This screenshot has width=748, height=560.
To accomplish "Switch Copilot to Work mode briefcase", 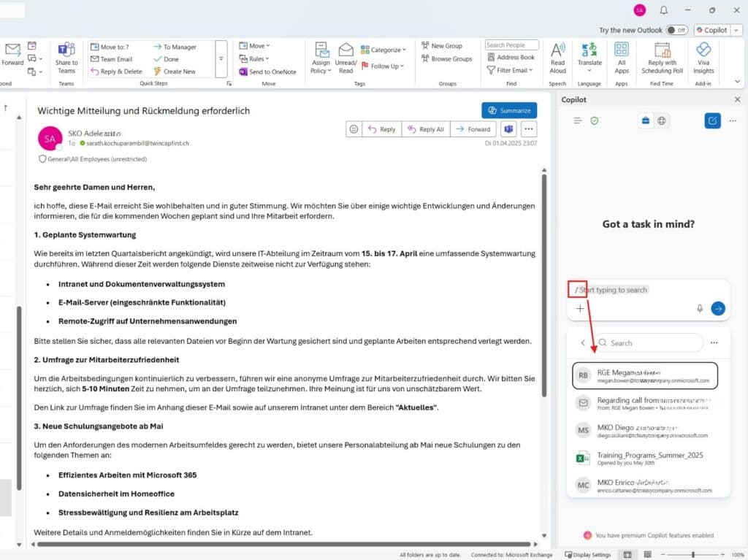I will (x=646, y=120).
